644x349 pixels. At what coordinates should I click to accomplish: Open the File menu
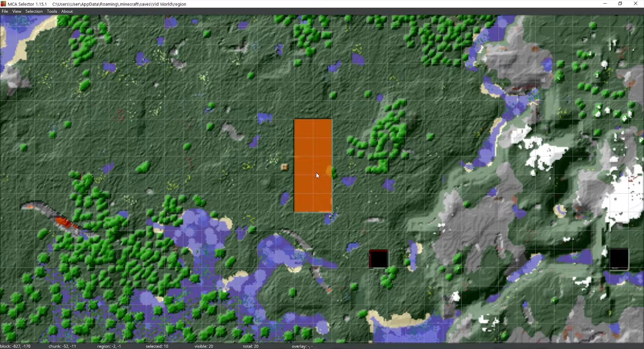click(5, 11)
